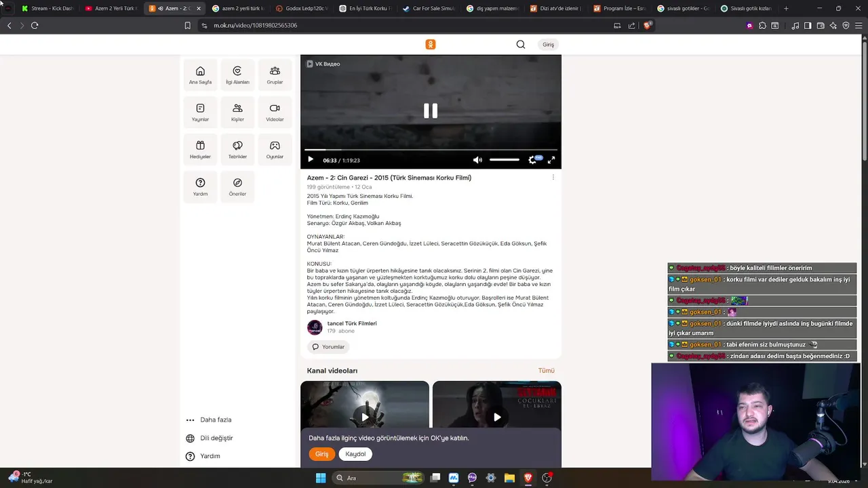Open weather widget Hafif yağ./kar
Viewport: 868px width, 488px height.
tap(31, 478)
